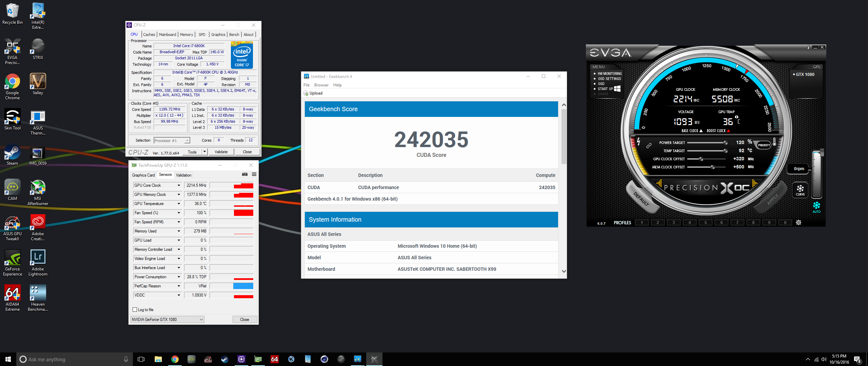Toggle AUTO fan mode icon
This screenshot has width=868, height=366.
(x=816, y=207)
